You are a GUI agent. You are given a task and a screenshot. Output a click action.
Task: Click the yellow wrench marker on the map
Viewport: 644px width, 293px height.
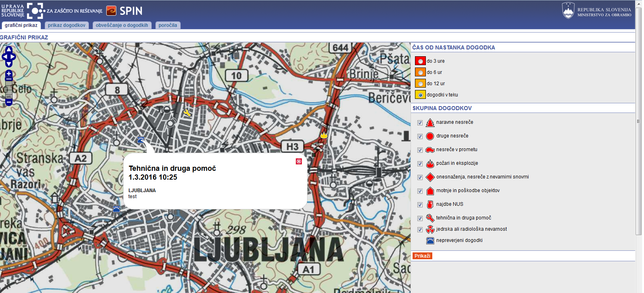[x=187, y=113]
